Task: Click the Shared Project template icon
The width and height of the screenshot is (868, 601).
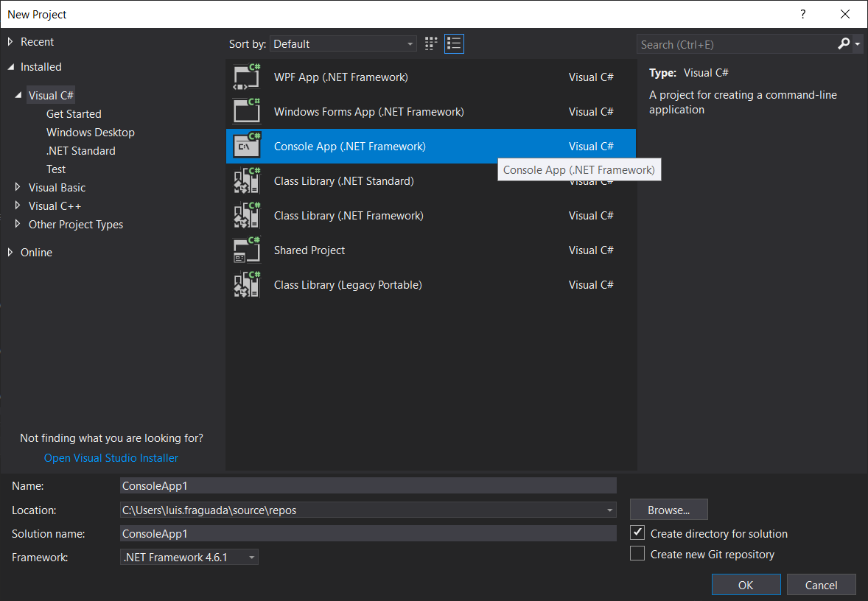Action: tap(247, 250)
